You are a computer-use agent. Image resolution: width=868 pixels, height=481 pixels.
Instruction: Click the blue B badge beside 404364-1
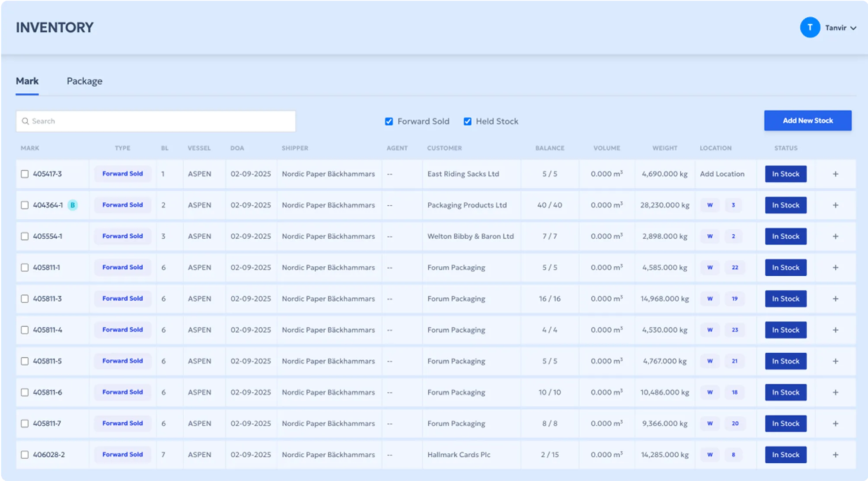pos(73,205)
